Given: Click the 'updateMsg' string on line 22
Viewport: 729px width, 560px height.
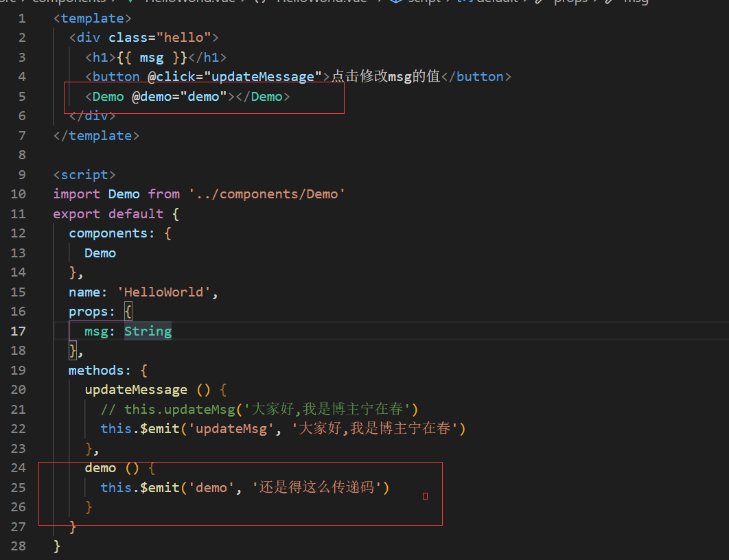Looking at the screenshot, I should click(x=231, y=428).
